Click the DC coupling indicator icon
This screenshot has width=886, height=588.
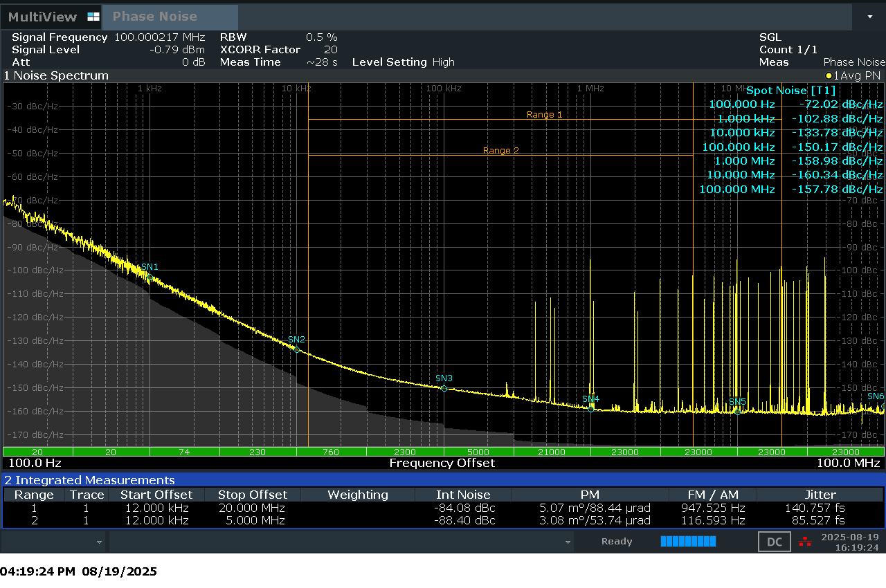pos(774,542)
